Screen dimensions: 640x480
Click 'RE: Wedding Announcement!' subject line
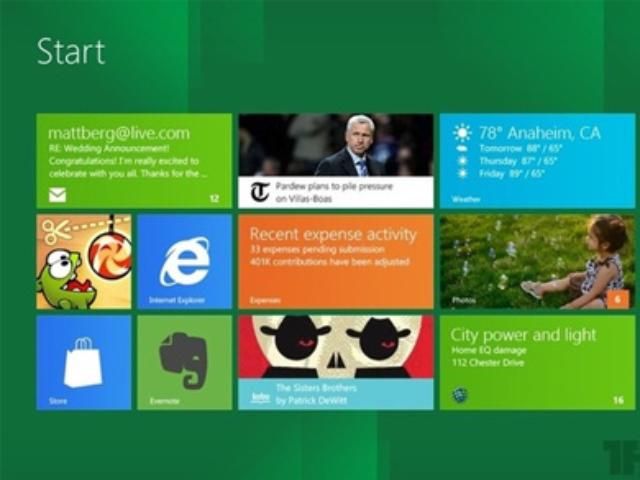[109, 148]
